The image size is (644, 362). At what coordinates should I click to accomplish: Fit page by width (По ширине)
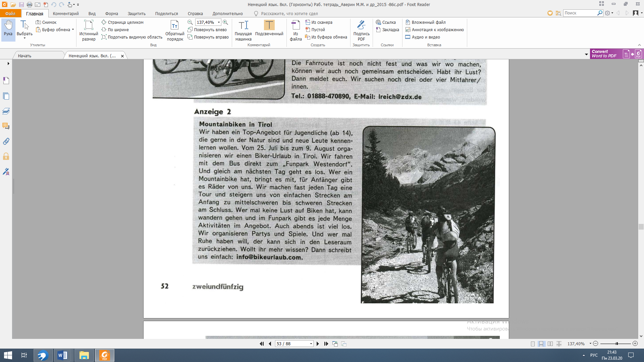point(115,29)
